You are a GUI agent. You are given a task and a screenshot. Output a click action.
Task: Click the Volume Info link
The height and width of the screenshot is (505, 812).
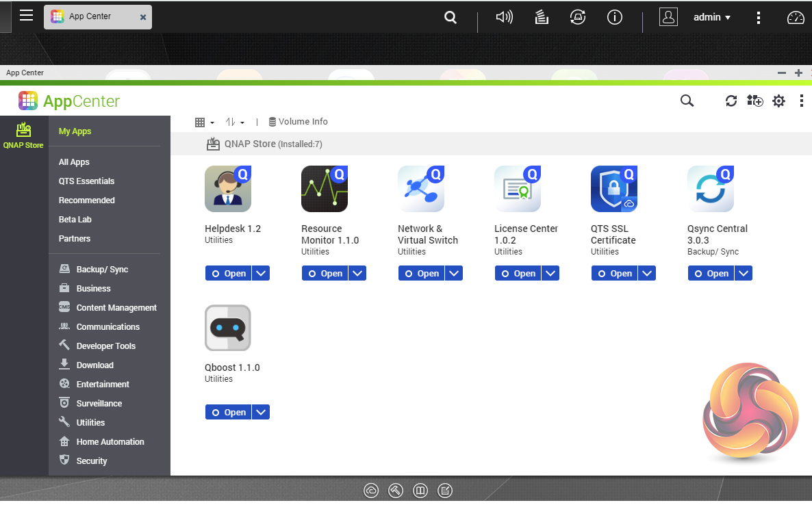click(298, 122)
